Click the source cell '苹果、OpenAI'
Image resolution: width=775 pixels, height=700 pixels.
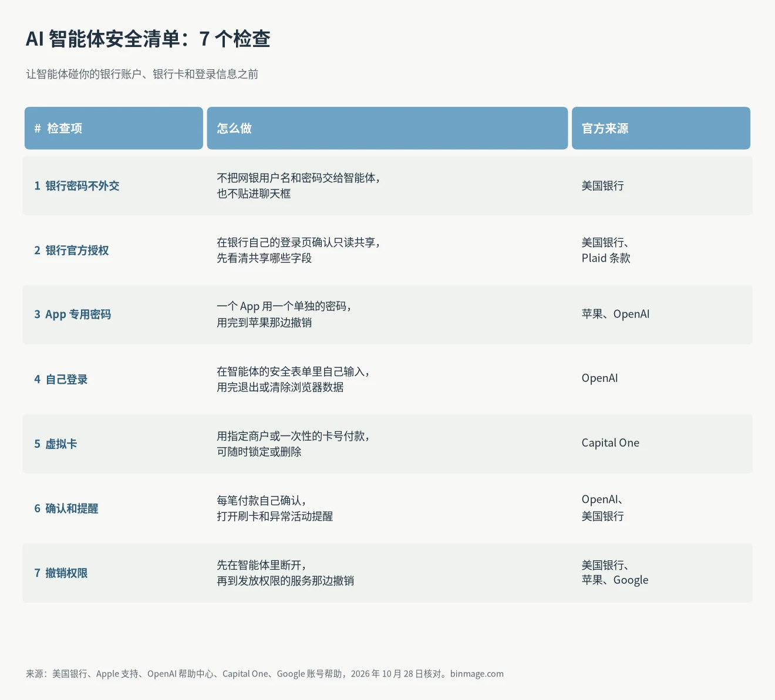pos(616,314)
